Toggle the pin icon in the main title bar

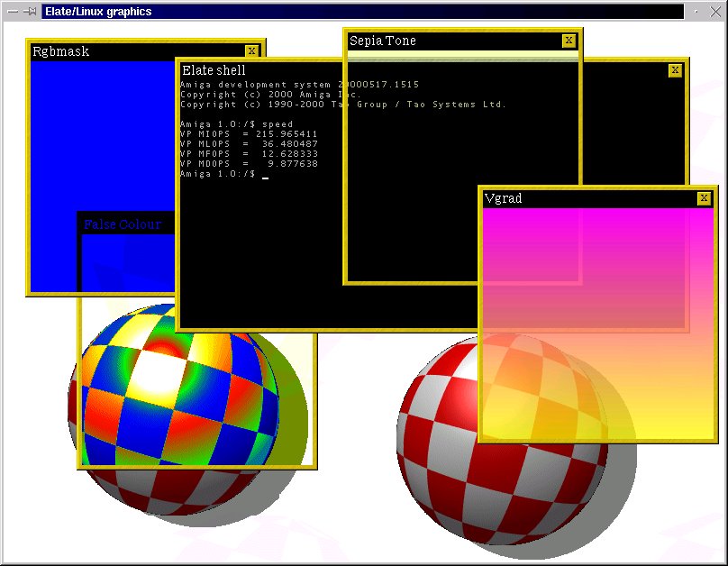30,12
